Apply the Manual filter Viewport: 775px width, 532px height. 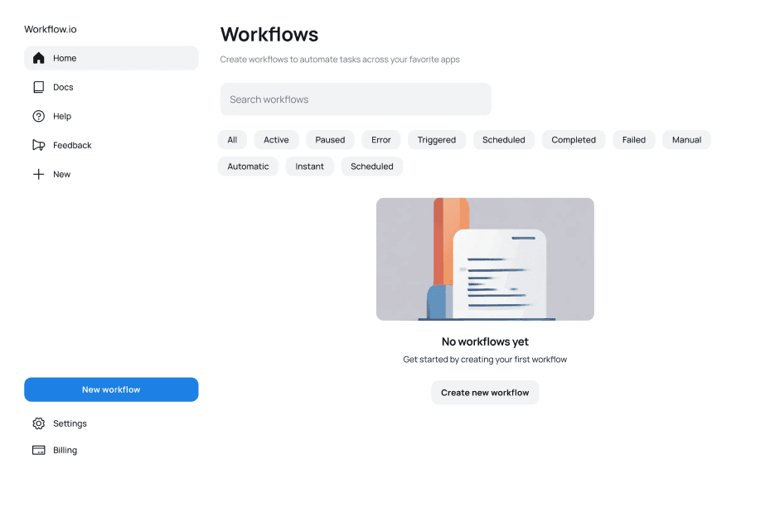686,139
